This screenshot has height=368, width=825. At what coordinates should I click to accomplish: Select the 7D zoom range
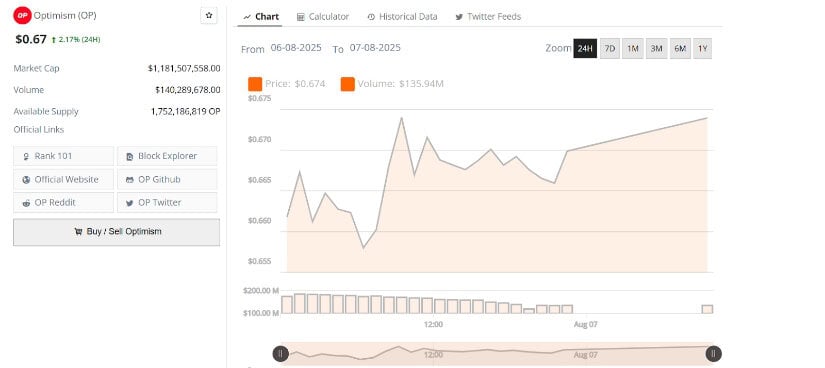pyautogui.click(x=609, y=48)
